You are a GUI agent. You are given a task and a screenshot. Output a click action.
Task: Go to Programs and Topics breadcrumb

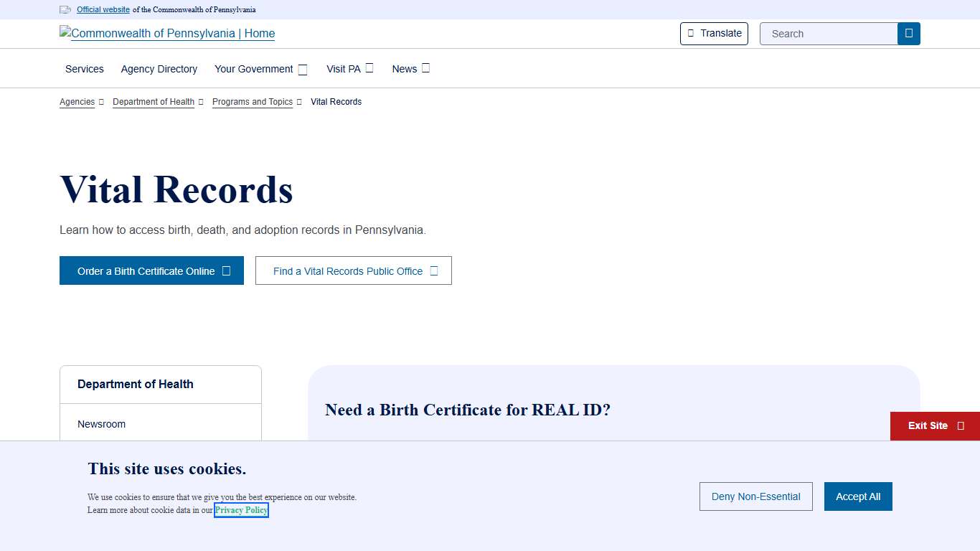(253, 102)
